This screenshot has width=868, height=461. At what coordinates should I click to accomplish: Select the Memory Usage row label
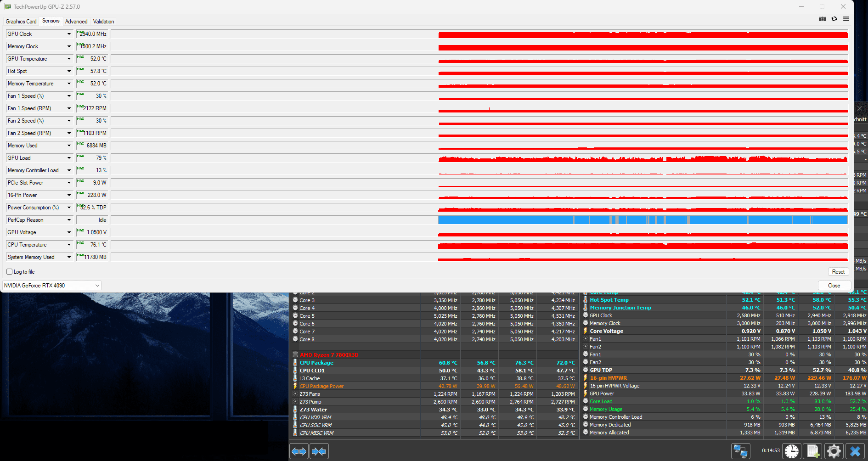[x=606, y=409]
